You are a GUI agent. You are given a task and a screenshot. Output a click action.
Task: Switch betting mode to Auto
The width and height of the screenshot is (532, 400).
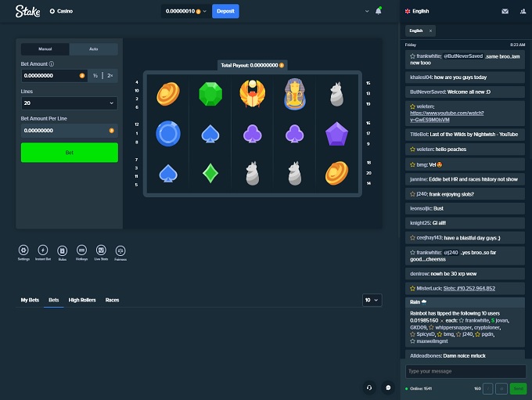(93, 49)
